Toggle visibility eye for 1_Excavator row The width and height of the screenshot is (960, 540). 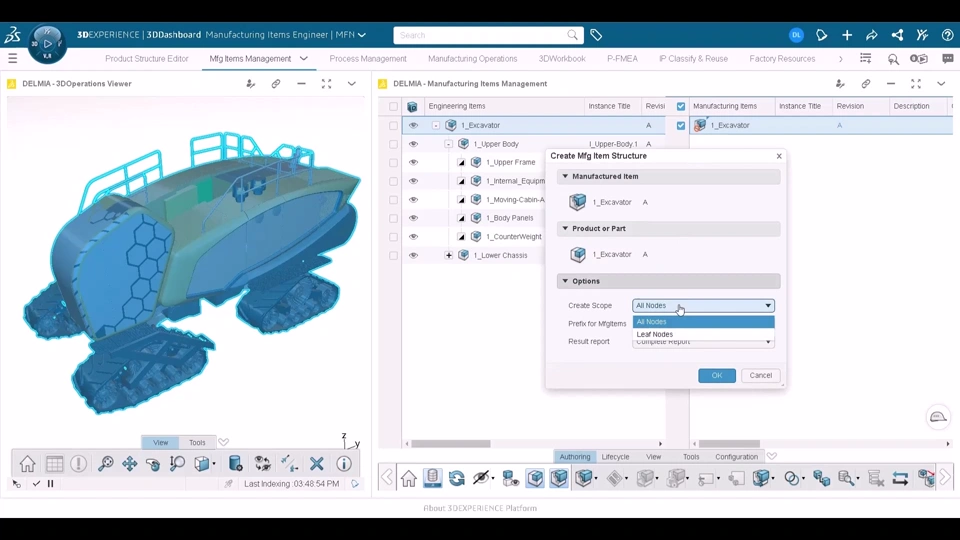click(x=413, y=126)
